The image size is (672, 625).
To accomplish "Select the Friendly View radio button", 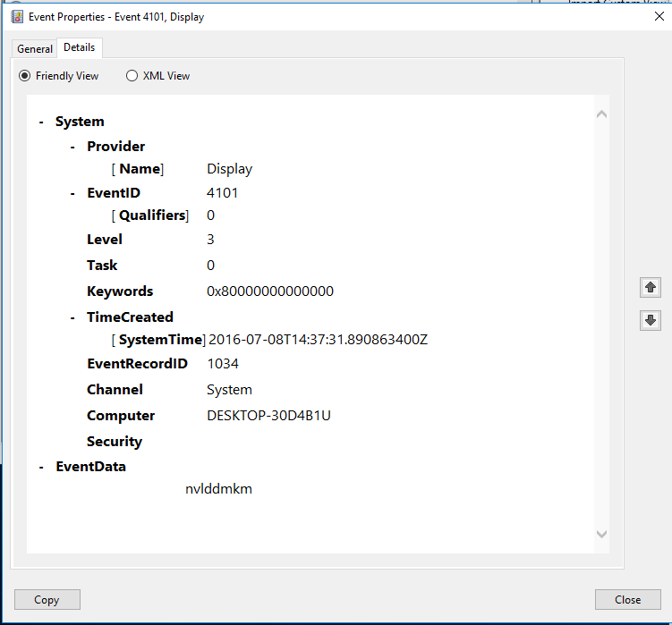I will pyautogui.click(x=59, y=76).
